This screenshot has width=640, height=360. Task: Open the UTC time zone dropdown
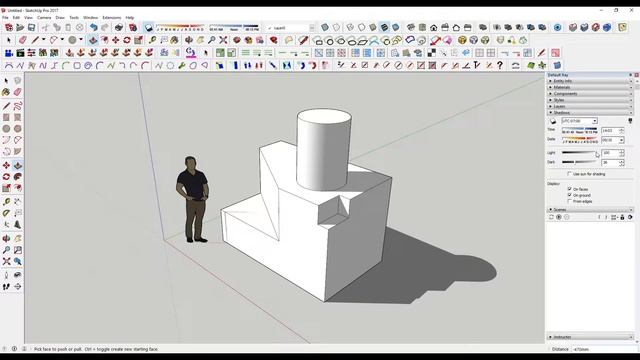595,121
